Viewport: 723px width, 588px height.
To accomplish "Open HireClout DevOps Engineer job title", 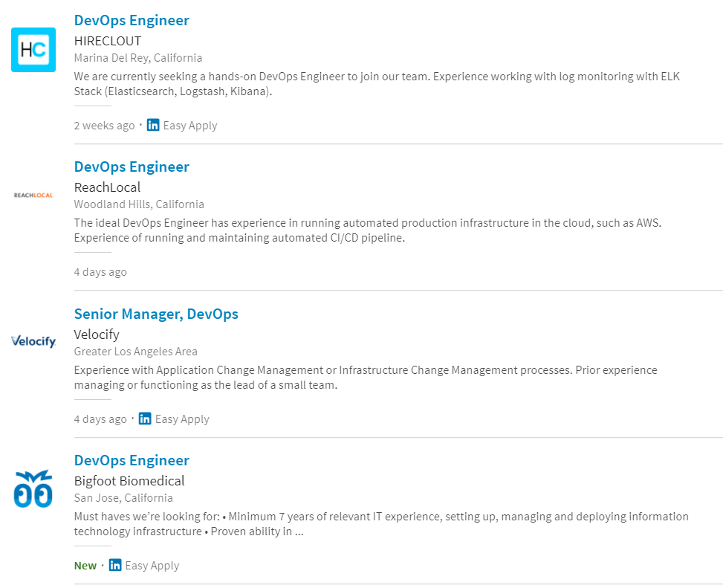I will tap(132, 20).
